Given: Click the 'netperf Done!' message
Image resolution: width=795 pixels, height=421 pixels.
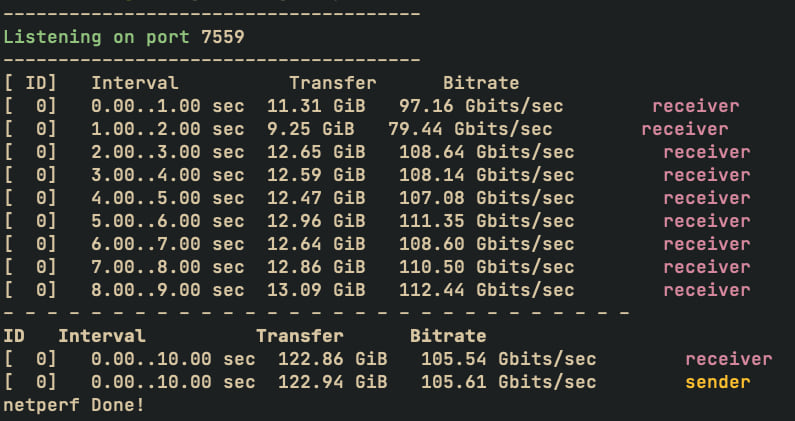Looking at the screenshot, I should coord(74,405).
